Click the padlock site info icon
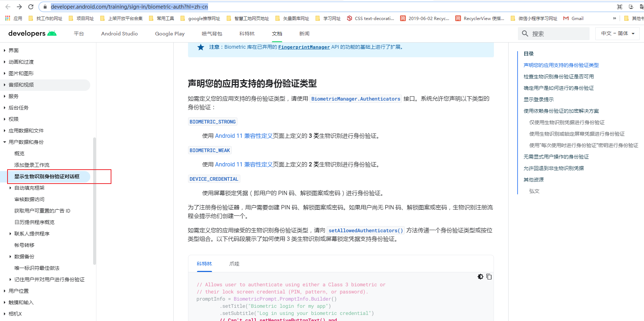 point(45,7)
